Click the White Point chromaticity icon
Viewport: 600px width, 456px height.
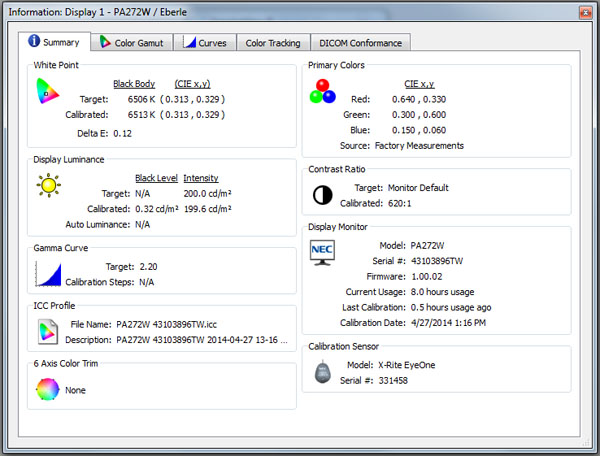(x=47, y=94)
